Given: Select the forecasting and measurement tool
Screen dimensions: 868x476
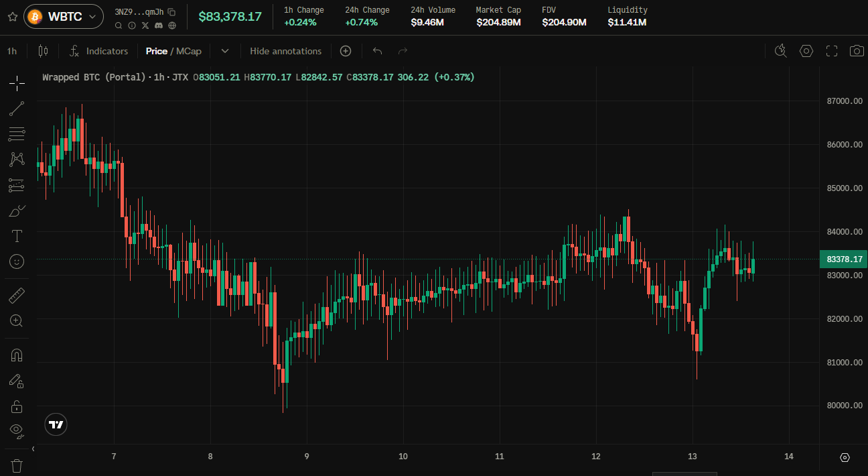Looking at the screenshot, I should (x=17, y=185).
